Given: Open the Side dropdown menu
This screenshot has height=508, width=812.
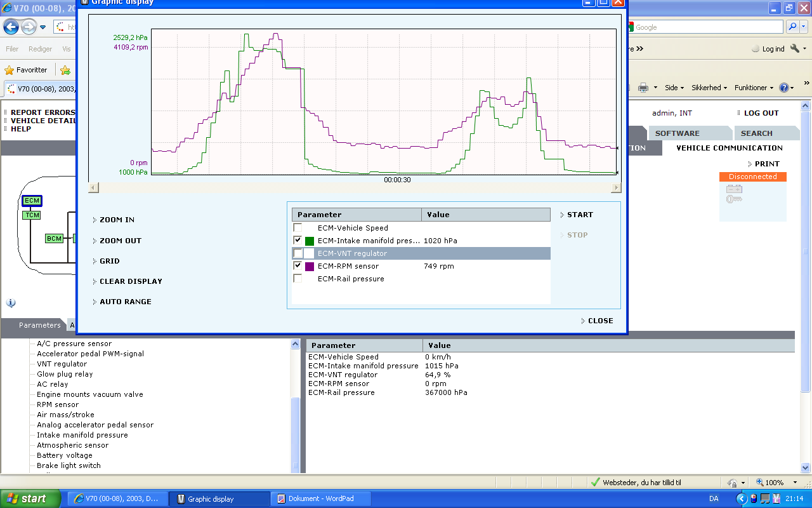Looking at the screenshot, I should 674,88.
